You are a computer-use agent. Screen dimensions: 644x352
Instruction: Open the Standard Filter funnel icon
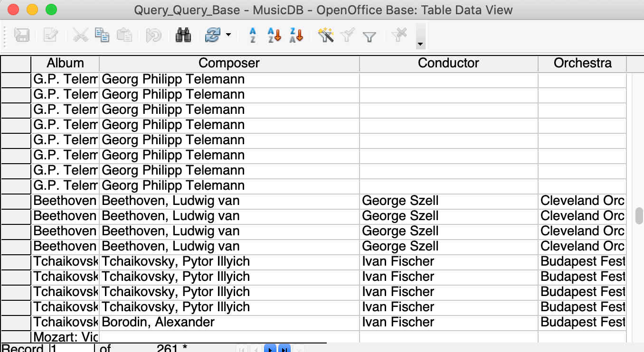click(x=369, y=36)
